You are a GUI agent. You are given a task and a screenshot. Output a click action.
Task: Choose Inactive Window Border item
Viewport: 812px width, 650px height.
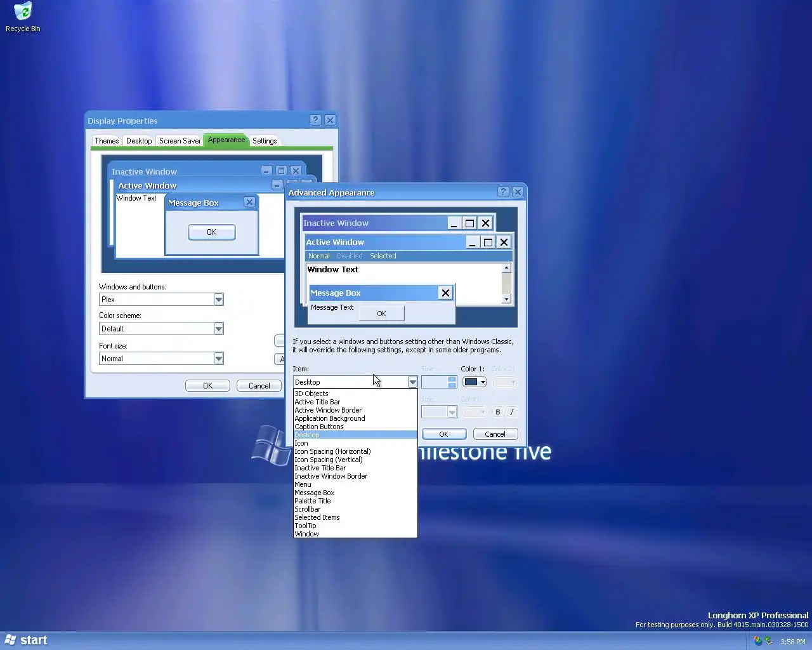point(355,476)
